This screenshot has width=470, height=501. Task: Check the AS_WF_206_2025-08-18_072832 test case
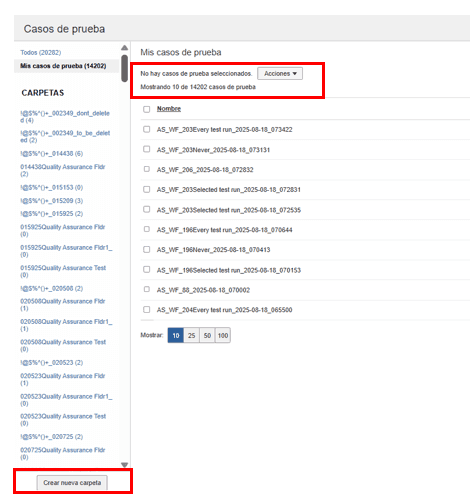tap(146, 169)
